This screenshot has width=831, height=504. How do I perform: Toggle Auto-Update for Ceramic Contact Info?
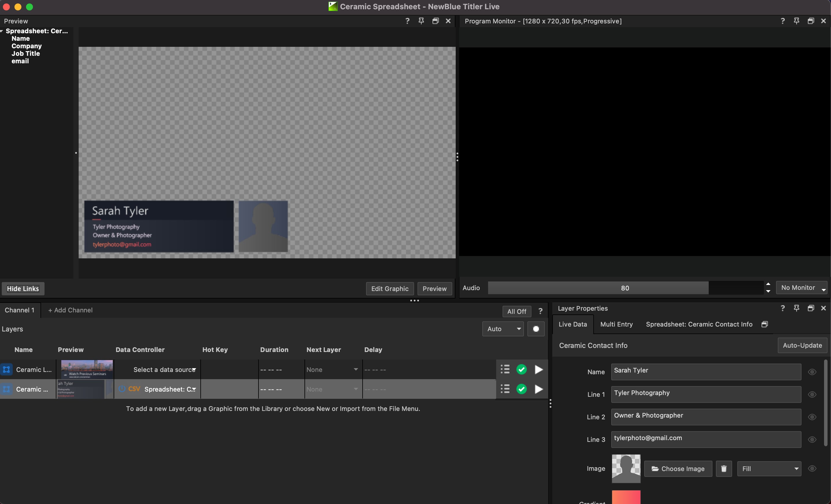802,345
